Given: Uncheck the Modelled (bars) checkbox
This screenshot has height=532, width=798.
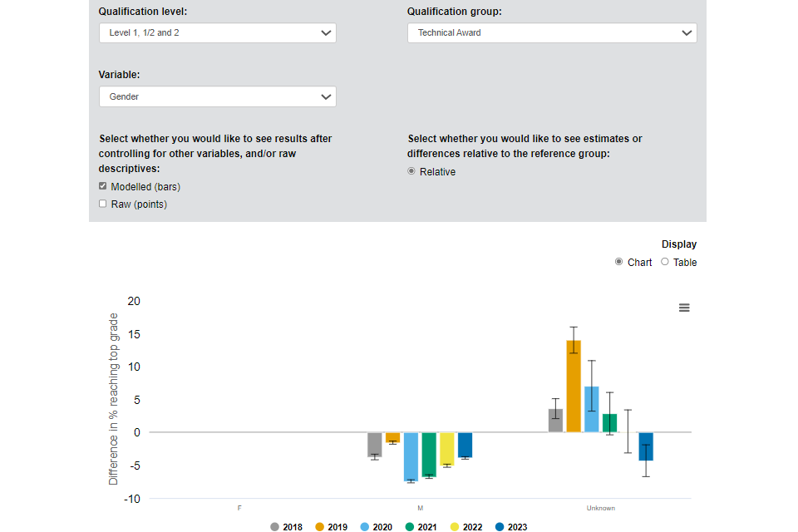Looking at the screenshot, I should pos(103,186).
